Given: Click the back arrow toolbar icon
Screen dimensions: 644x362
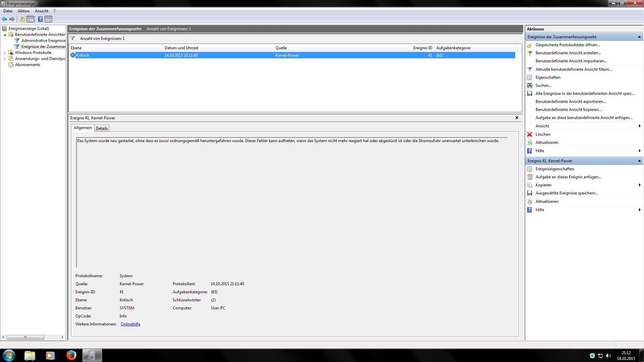Looking at the screenshot, I should pos(4,19).
